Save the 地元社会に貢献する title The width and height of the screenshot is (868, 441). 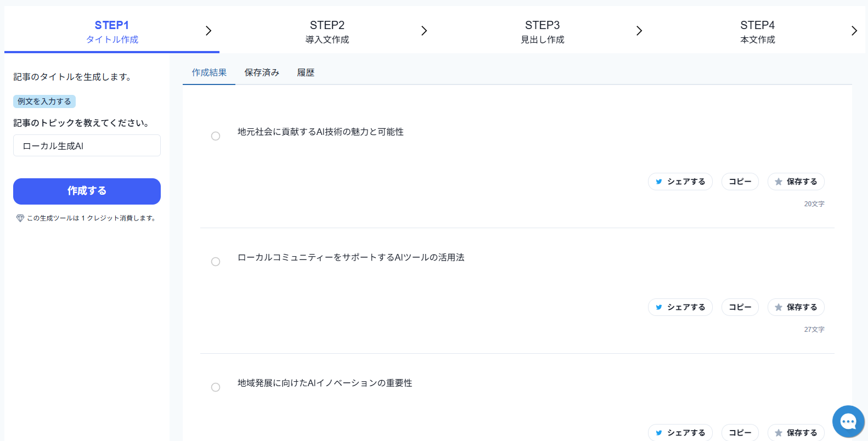pos(796,182)
